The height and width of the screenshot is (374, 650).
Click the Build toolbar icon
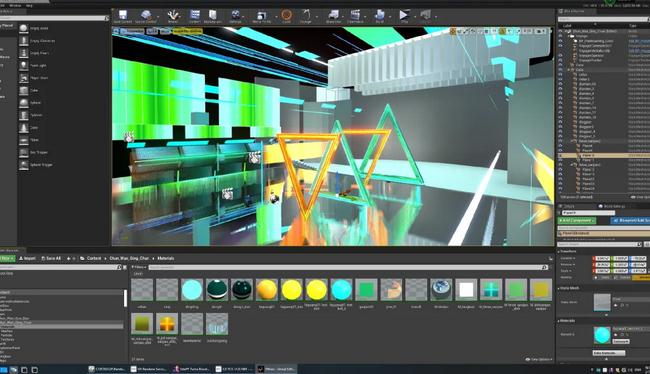[x=380, y=16]
